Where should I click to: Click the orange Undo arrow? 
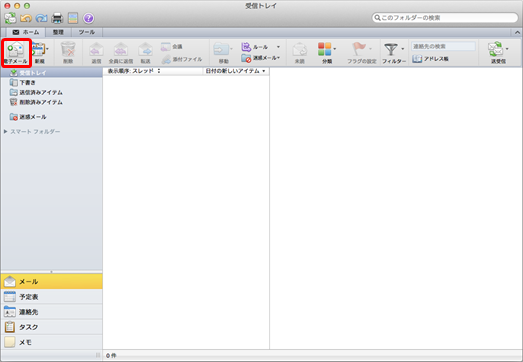coord(26,18)
